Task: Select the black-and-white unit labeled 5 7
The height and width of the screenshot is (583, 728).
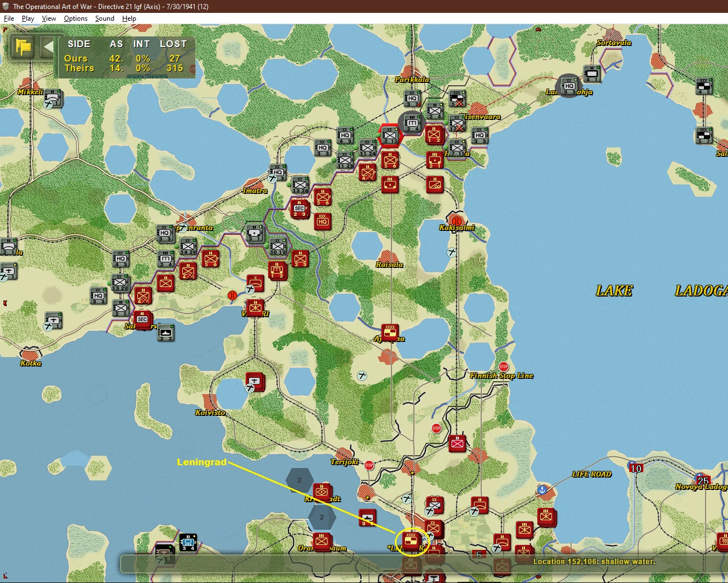Action: (x=704, y=135)
